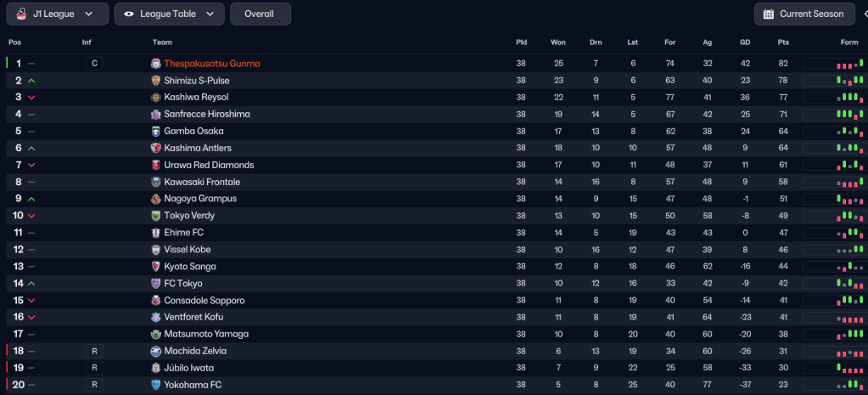Click the Yokohama FC club badge
Screen dimensions: 868x395
point(156,385)
